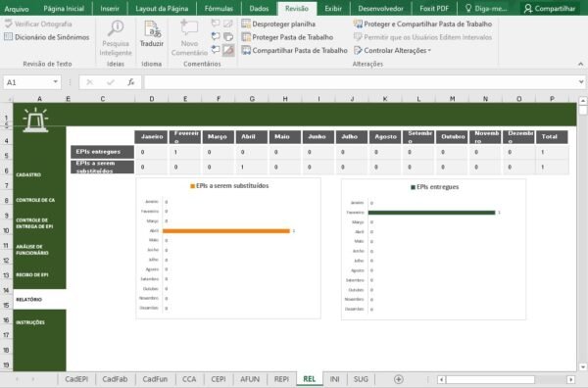
Task: Switch to AFUN sheet tab
Action: point(250,379)
